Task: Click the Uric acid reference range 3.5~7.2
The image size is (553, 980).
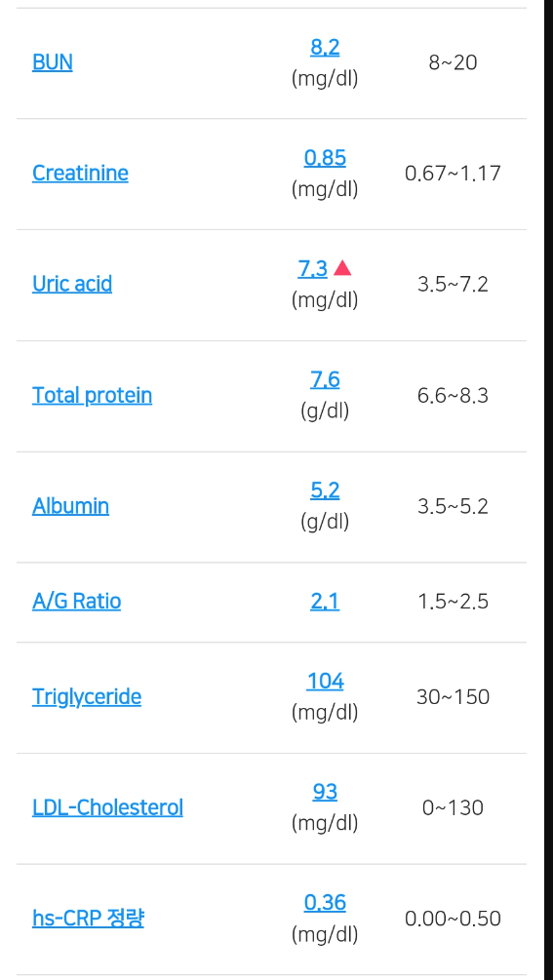Action: click(453, 285)
